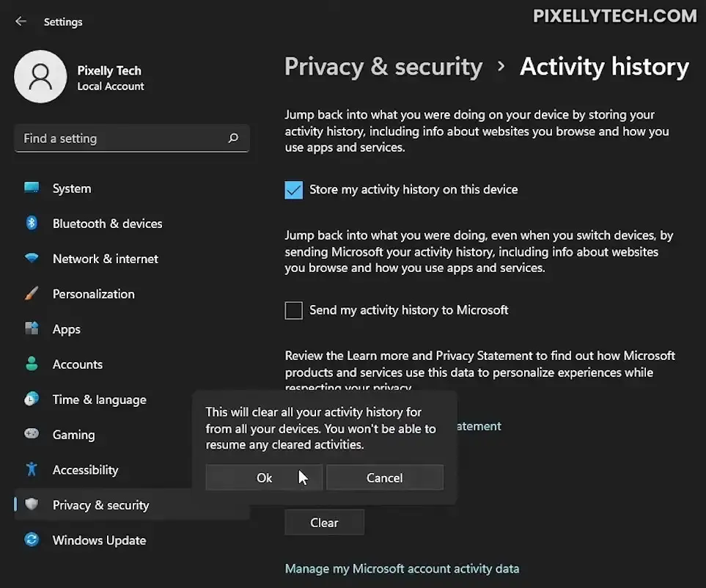This screenshot has width=706, height=588.
Task: Click the Clear button
Action: (324, 522)
